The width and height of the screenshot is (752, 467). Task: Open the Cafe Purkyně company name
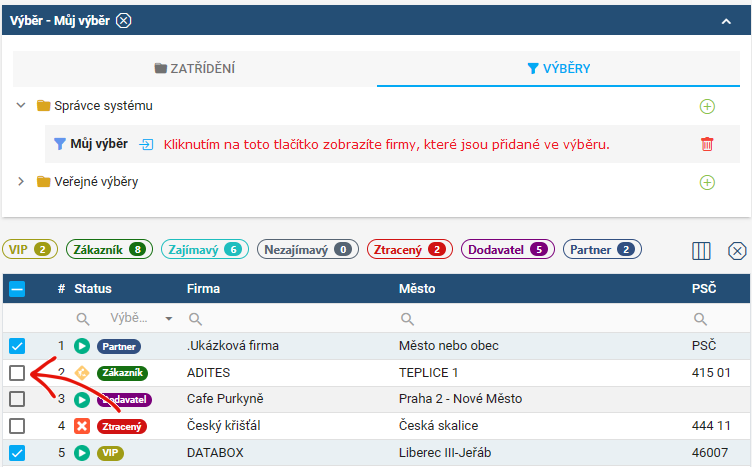tap(225, 398)
